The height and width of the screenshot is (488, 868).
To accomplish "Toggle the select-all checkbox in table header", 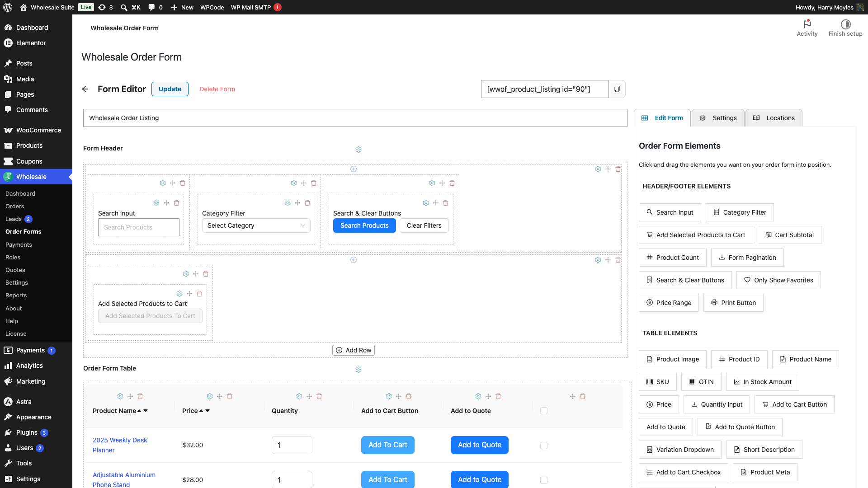I will [x=544, y=411].
